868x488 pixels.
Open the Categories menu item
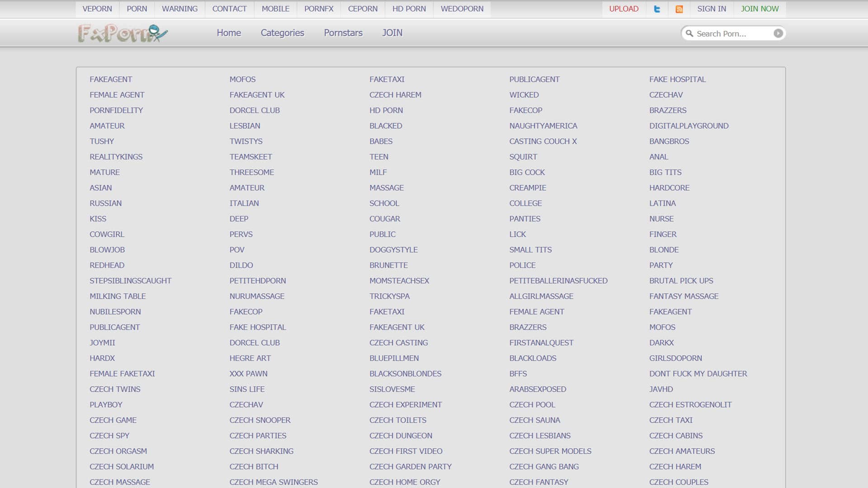click(282, 33)
